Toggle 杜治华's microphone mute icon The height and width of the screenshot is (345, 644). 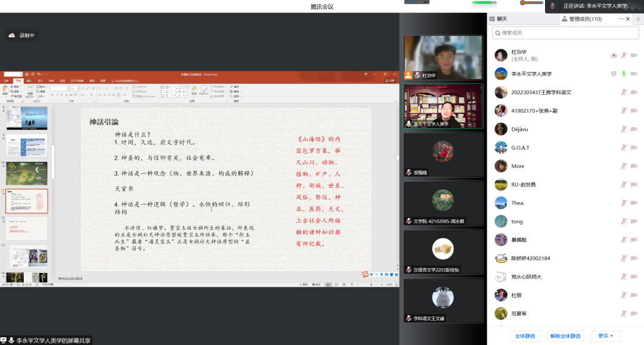click(x=624, y=55)
